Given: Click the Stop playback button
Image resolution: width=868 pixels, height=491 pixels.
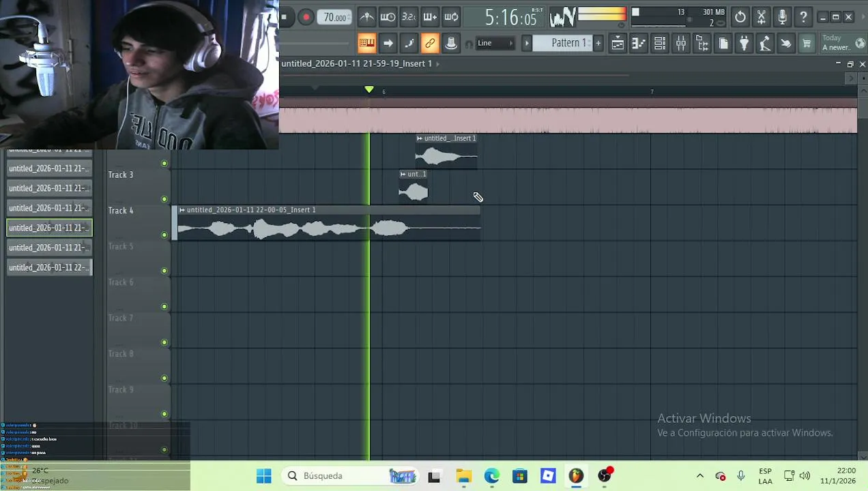Looking at the screenshot, I should click(x=285, y=17).
